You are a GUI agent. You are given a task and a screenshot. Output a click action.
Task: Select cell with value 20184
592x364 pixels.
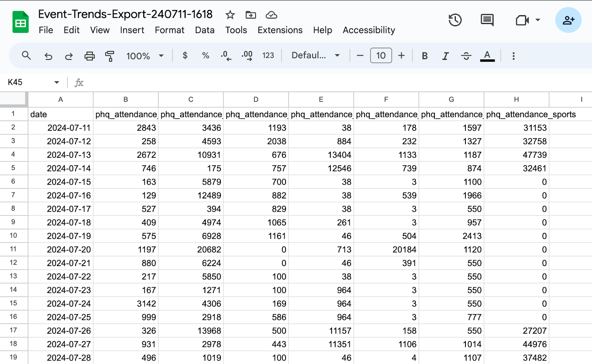pos(386,249)
